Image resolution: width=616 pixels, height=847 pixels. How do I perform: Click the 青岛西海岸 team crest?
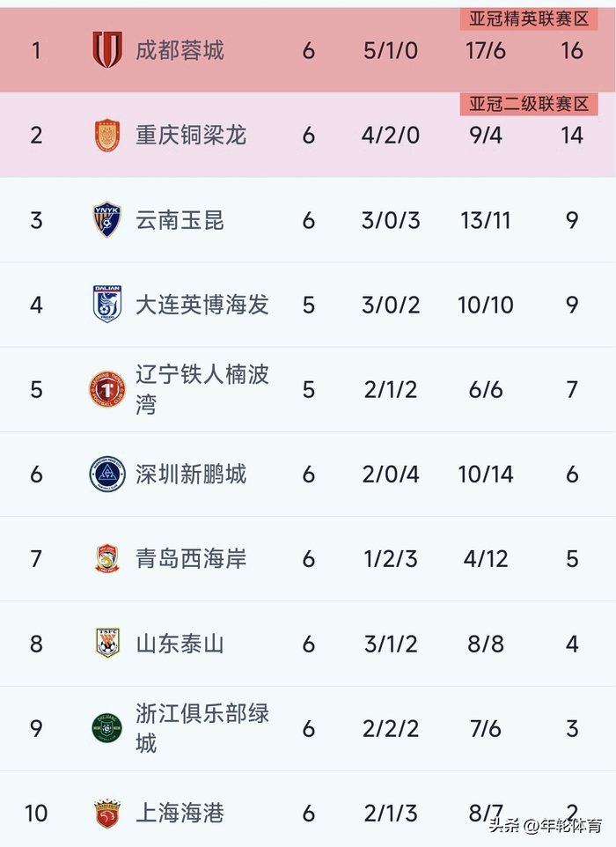[x=107, y=559]
